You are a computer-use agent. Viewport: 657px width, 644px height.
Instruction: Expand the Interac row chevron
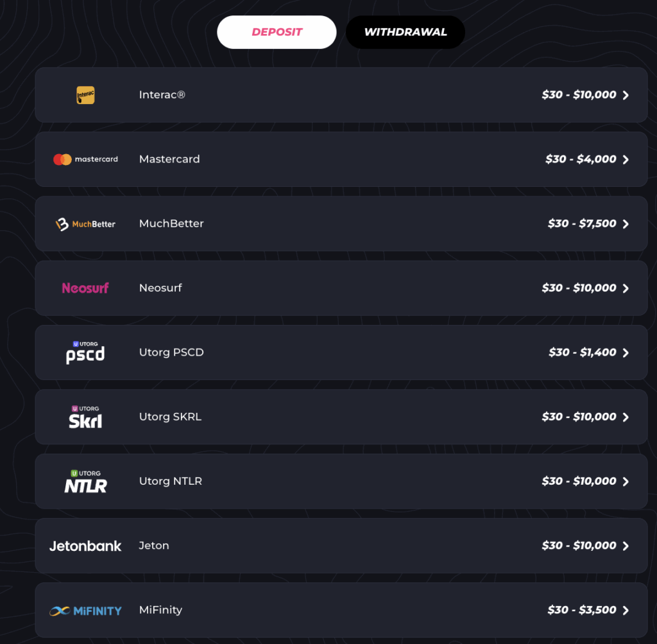[626, 95]
